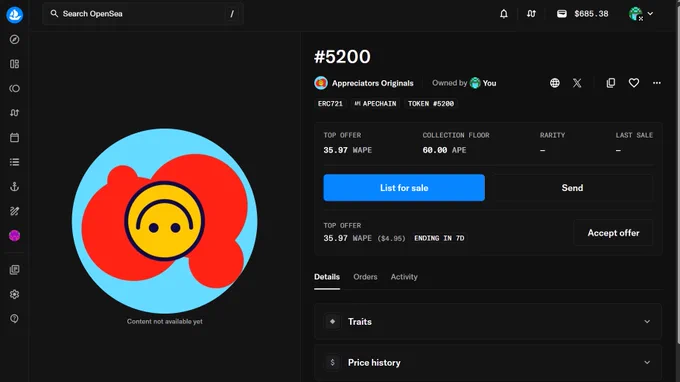The height and width of the screenshot is (382, 680).
Task: Share the item on X
Action: (x=577, y=83)
